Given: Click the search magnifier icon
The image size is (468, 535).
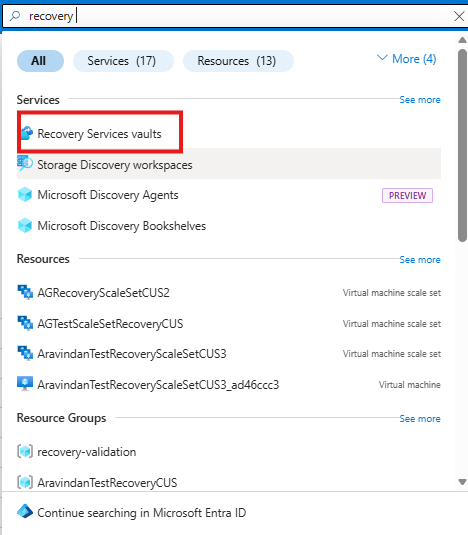Looking at the screenshot, I should [15, 16].
